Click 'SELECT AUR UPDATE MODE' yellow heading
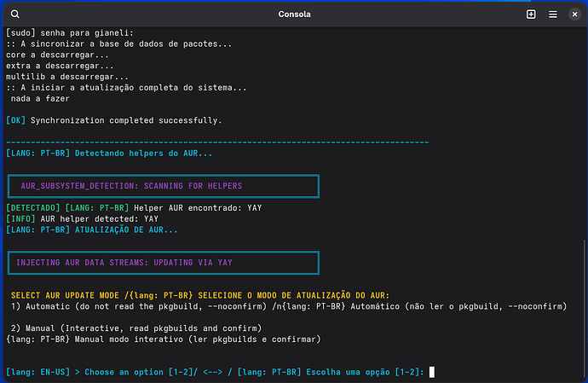Viewport: 588px width, 383px height. (x=65, y=295)
